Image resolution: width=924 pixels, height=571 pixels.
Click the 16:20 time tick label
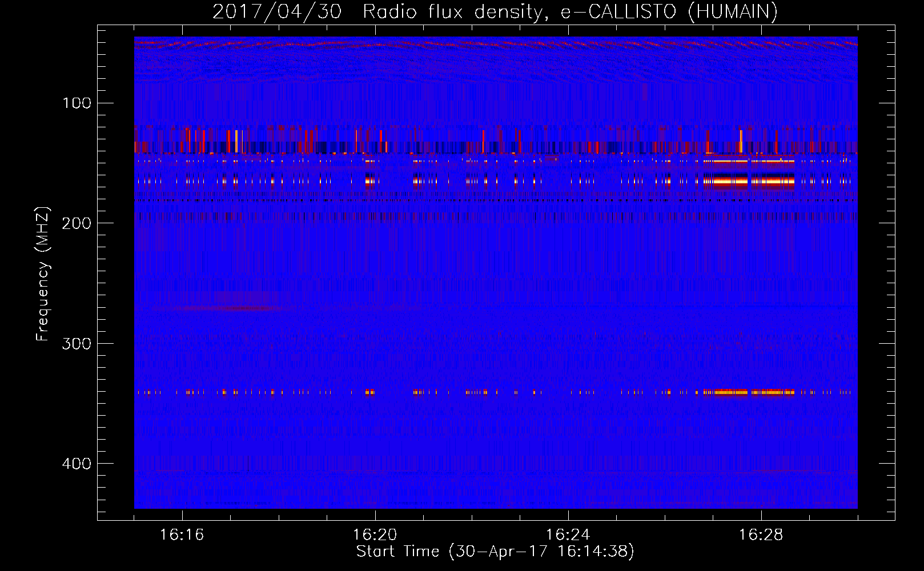click(375, 534)
